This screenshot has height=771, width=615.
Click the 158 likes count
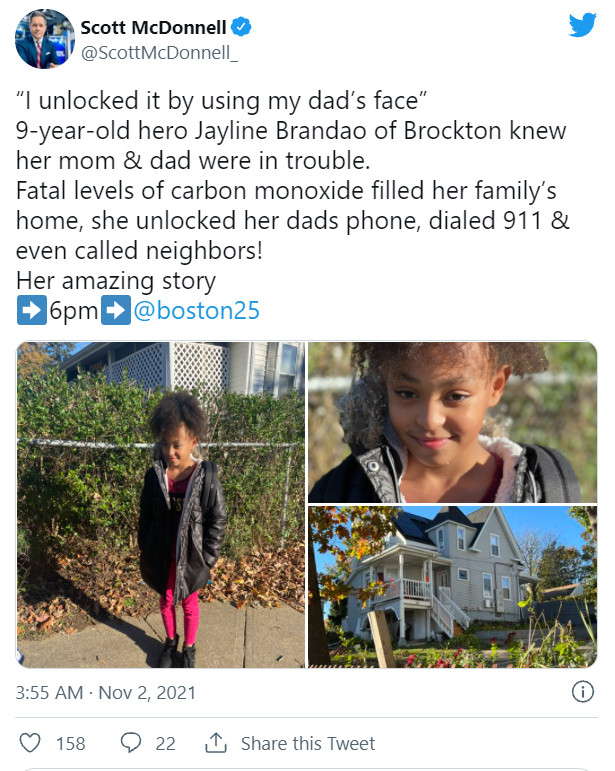point(70,743)
